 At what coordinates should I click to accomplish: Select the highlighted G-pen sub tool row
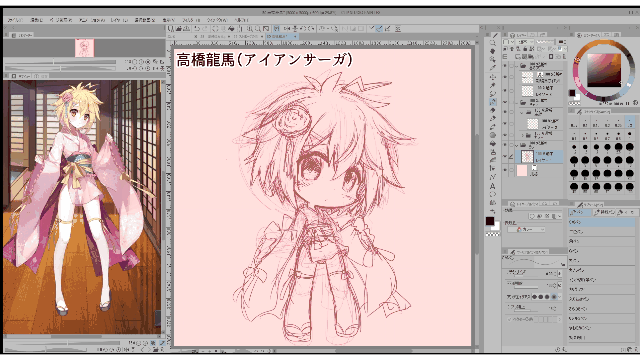click(x=602, y=222)
